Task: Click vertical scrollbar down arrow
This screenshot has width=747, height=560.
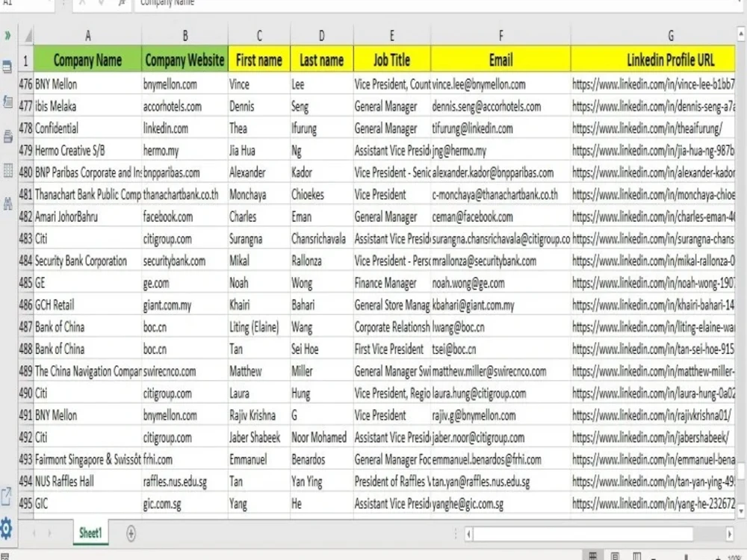Action: (741, 511)
